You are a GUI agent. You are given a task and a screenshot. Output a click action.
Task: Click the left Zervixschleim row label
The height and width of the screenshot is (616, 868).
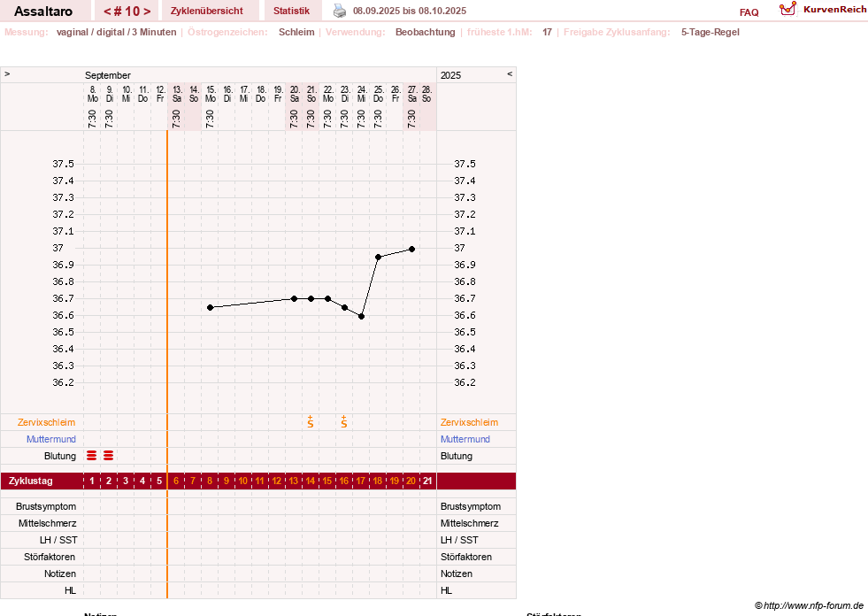[x=47, y=422]
